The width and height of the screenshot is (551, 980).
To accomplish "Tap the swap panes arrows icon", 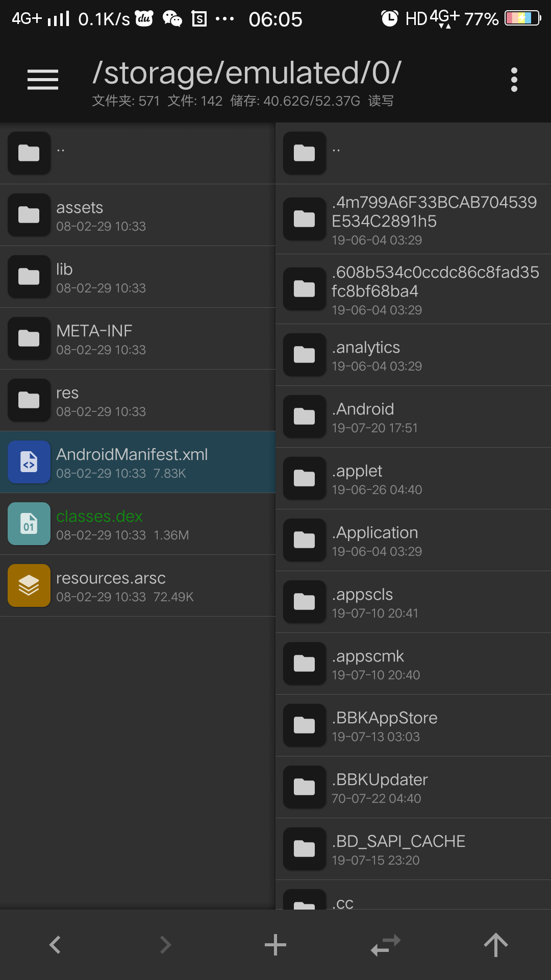I will coord(386,945).
